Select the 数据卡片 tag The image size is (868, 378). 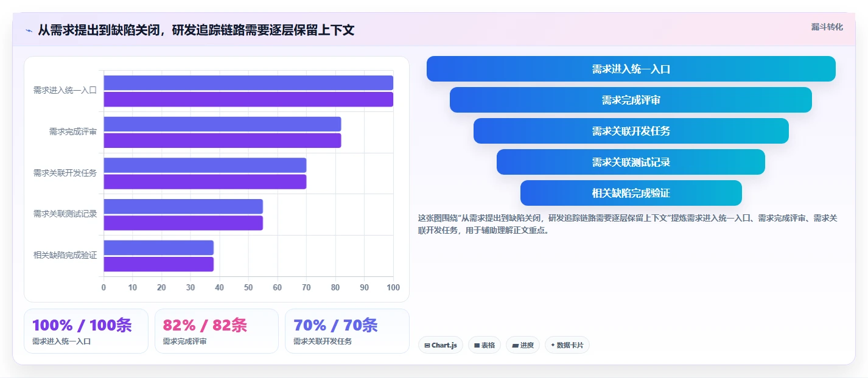[567, 345]
